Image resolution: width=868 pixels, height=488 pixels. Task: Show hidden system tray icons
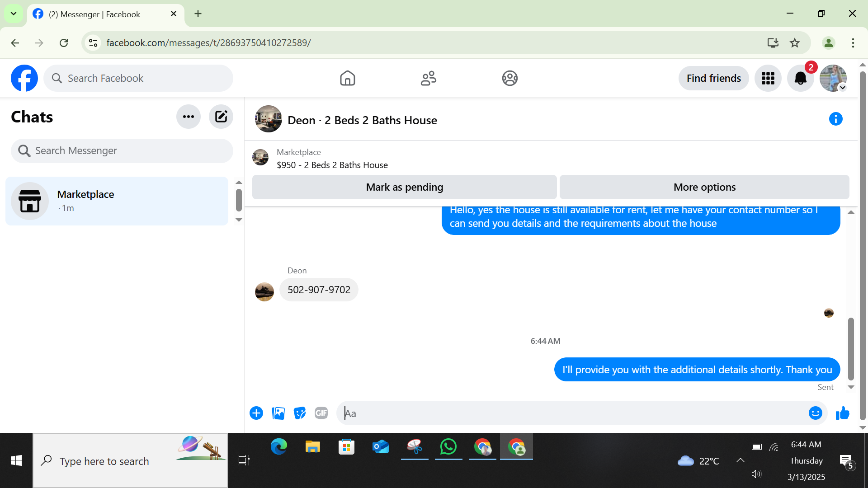tap(740, 460)
